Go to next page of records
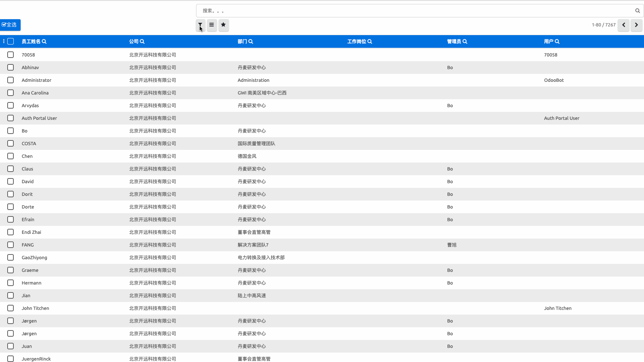Screen dimensions: 644x362 636,25
